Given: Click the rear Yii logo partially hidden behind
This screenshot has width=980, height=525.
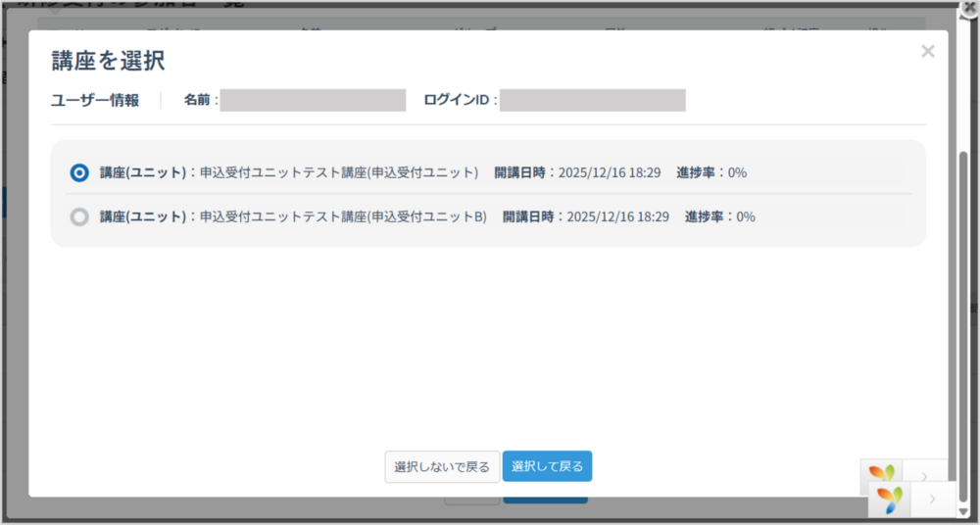Looking at the screenshot, I should tap(882, 472).
